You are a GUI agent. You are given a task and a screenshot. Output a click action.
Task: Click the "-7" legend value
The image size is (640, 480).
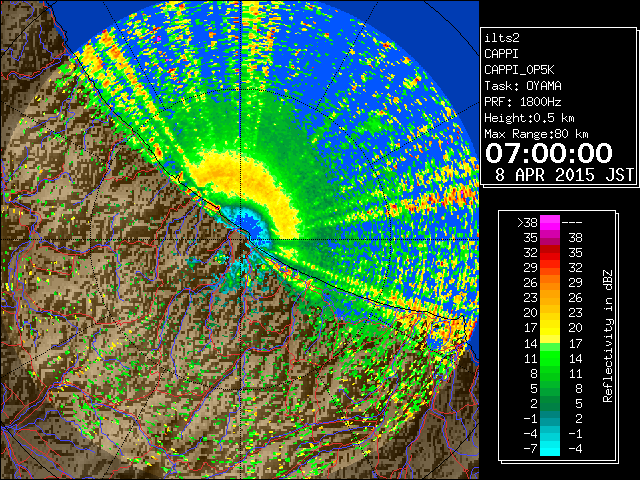coord(530,448)
